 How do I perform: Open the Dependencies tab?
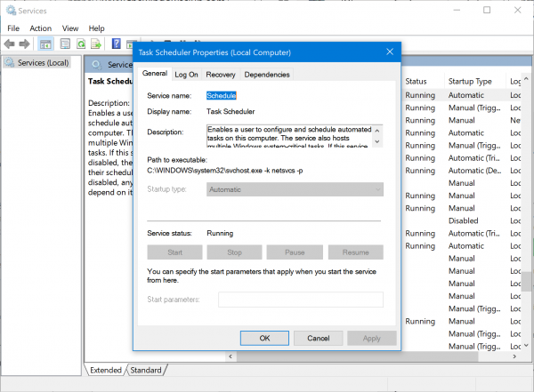click(266, 75)
